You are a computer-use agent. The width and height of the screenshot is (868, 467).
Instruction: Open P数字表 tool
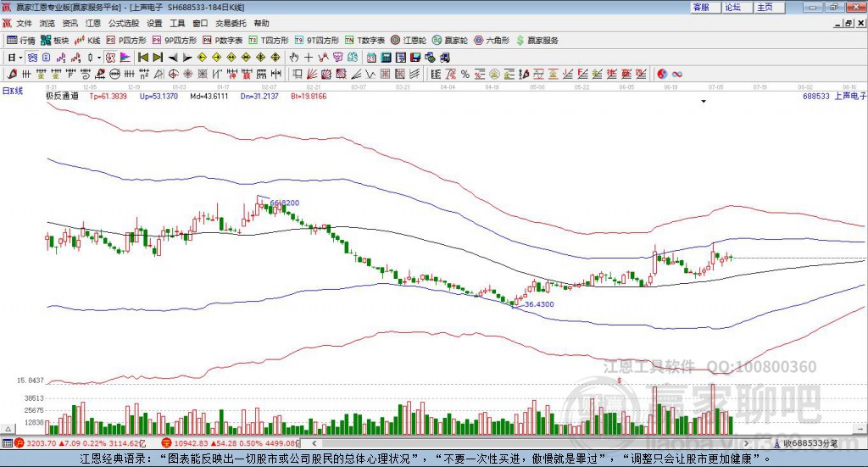223,41
